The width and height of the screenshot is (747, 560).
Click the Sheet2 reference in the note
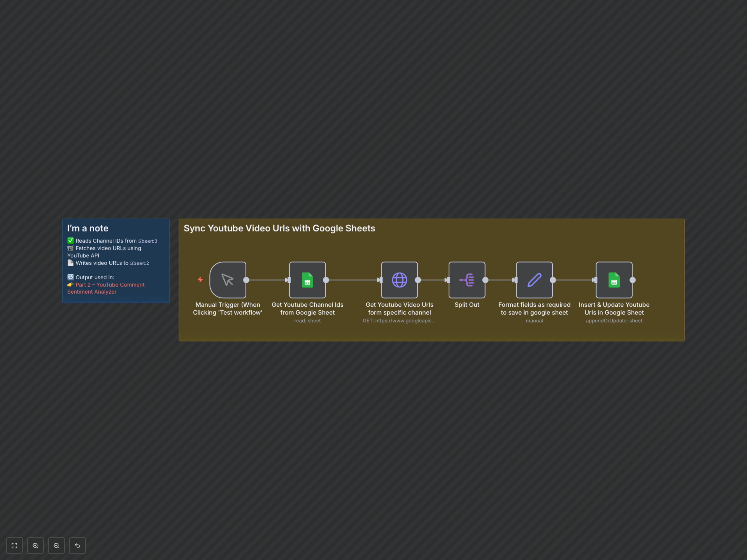[139, 263]
